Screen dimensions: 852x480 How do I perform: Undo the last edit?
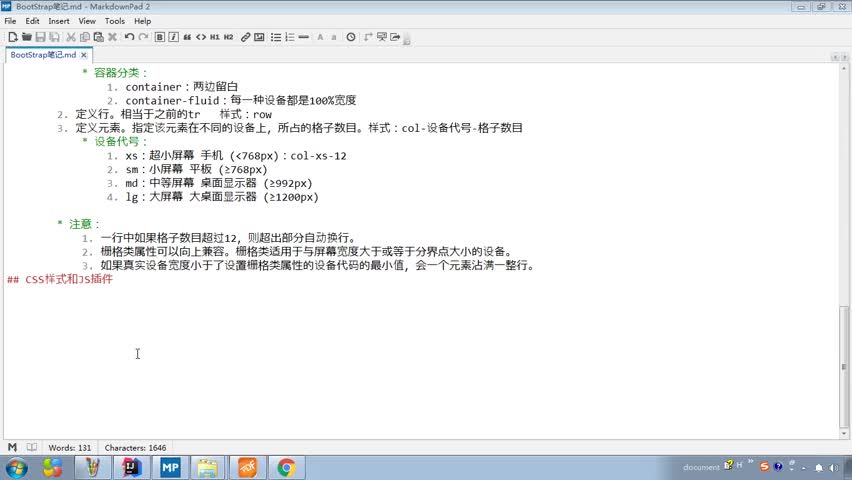[x=129, y=37]
